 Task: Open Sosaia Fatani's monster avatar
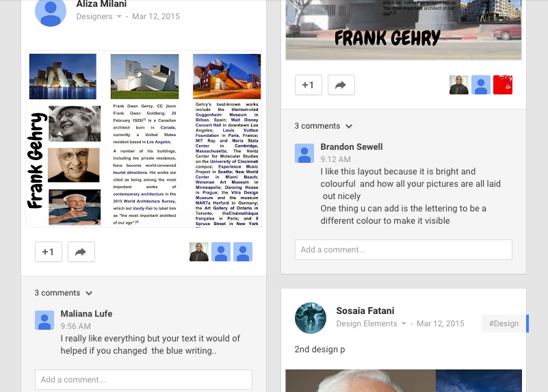[x=311, y=318]
